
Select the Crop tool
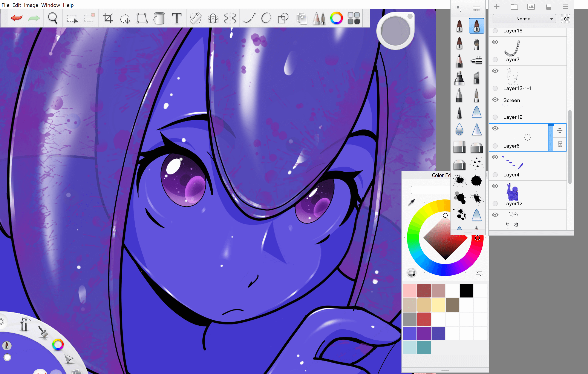click(108, 18)
